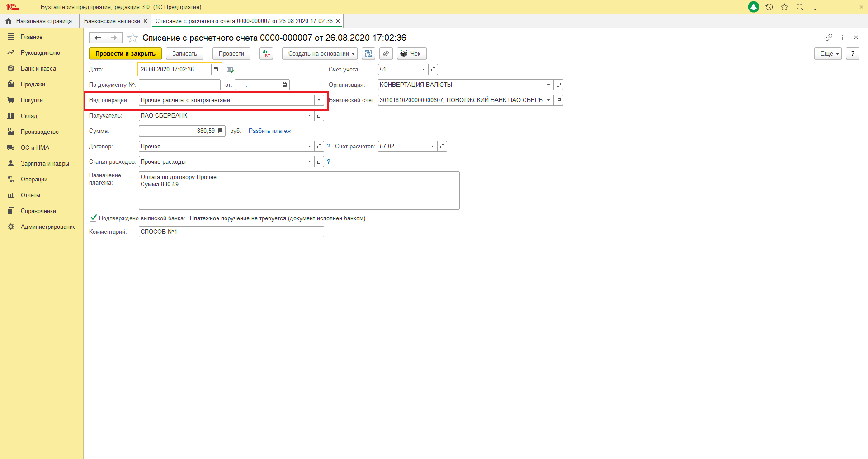Click into the Комментарий field
The width and height of the screenshot is (868, 459).
[x=231, y=232]
